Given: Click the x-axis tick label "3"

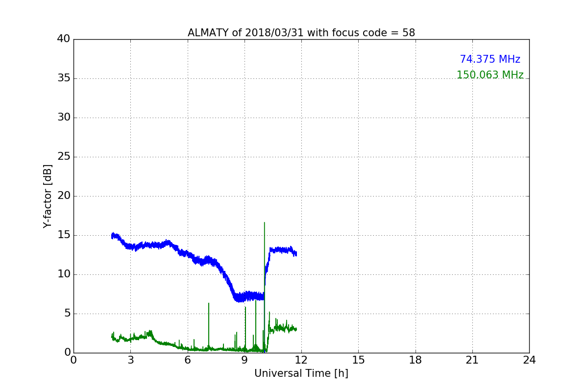Looking at the screenshot, I should (130, 360).
